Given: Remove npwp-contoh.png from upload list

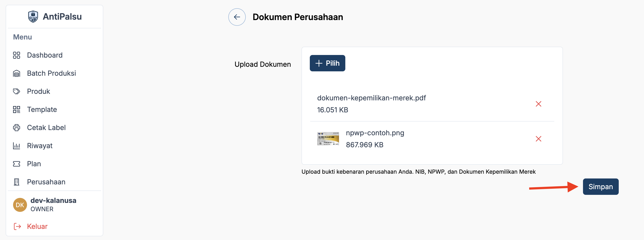Looking at the screenshot, I should pyautogui.click(x=538, y=139).
